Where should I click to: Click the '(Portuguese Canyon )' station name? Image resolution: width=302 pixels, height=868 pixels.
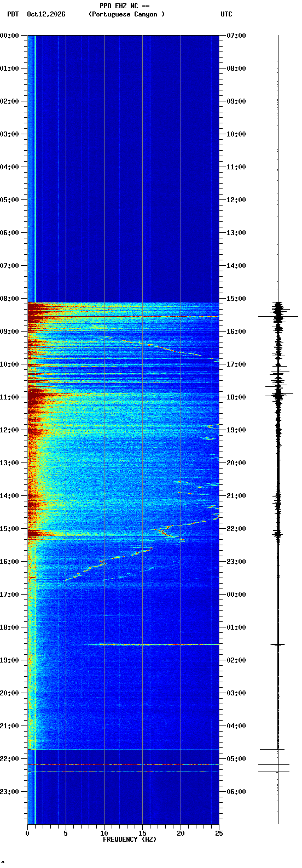coord(126,14)
